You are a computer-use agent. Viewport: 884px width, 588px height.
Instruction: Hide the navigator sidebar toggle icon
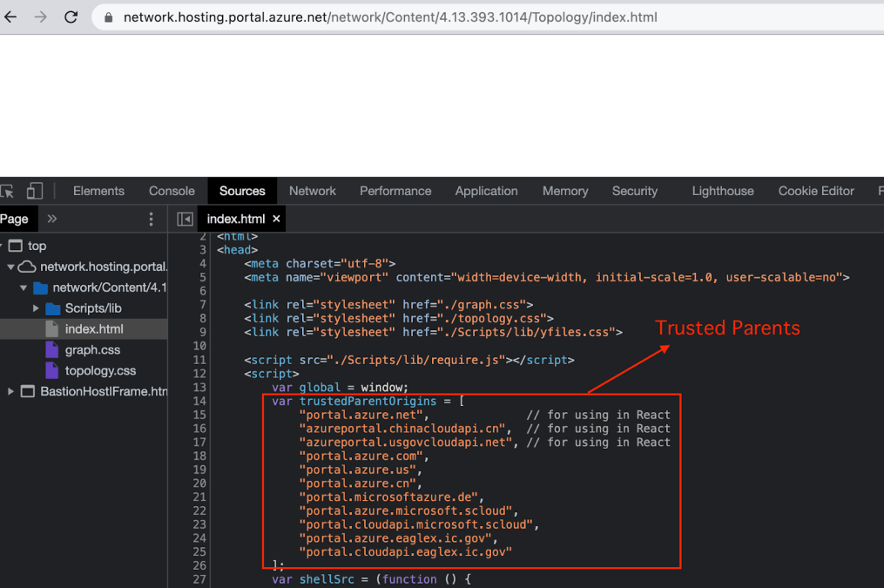(185, 219)
